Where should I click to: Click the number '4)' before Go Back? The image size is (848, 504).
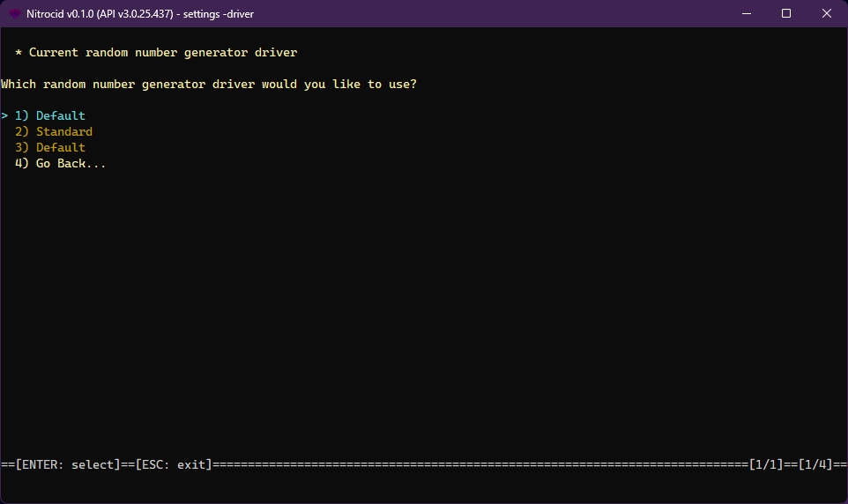(22, 164)
